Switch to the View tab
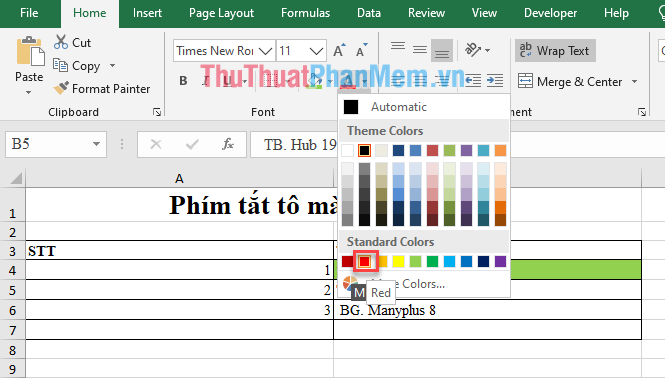The width and height of the screenshot is (665, 378). 484,13
